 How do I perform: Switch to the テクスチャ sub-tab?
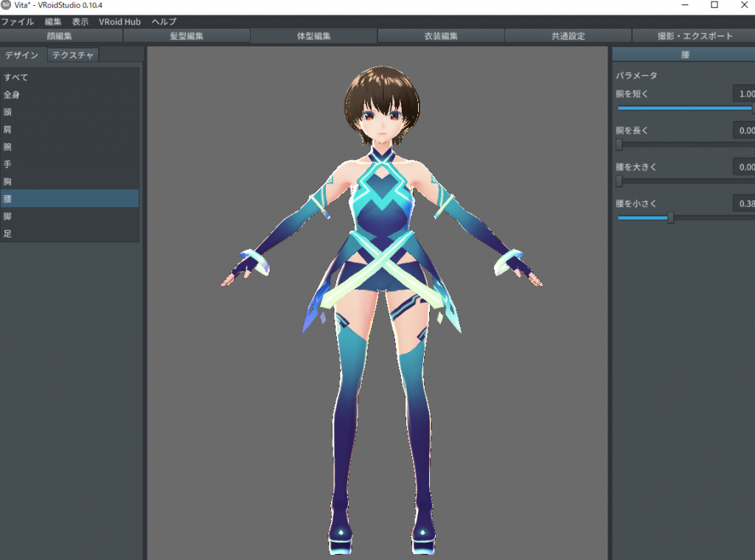coord(72,55)
